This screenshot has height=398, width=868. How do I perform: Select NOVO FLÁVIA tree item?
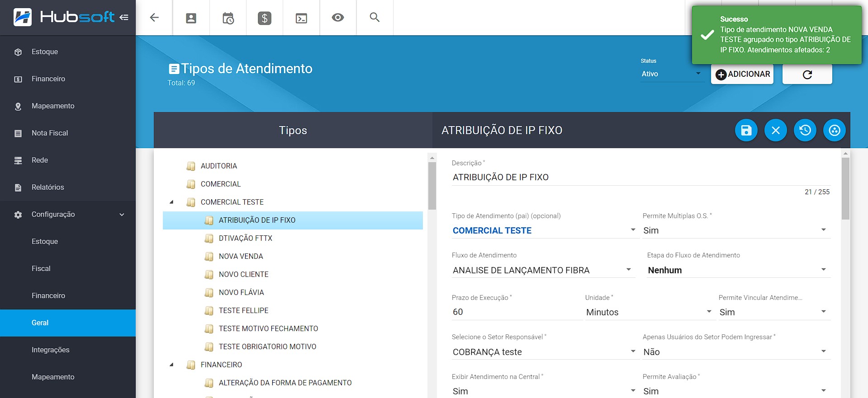tap(242, 292)
